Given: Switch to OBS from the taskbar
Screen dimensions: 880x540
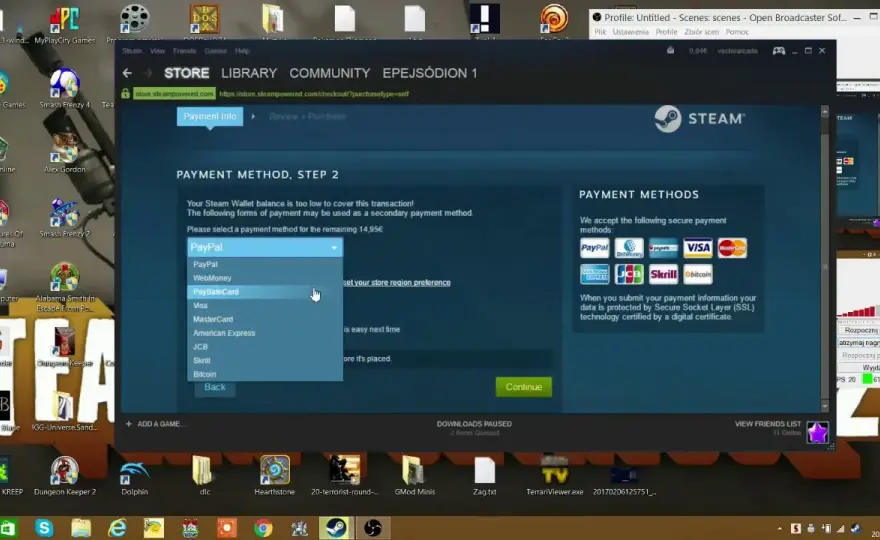Looking at the screenshot, I should point(373,528).
